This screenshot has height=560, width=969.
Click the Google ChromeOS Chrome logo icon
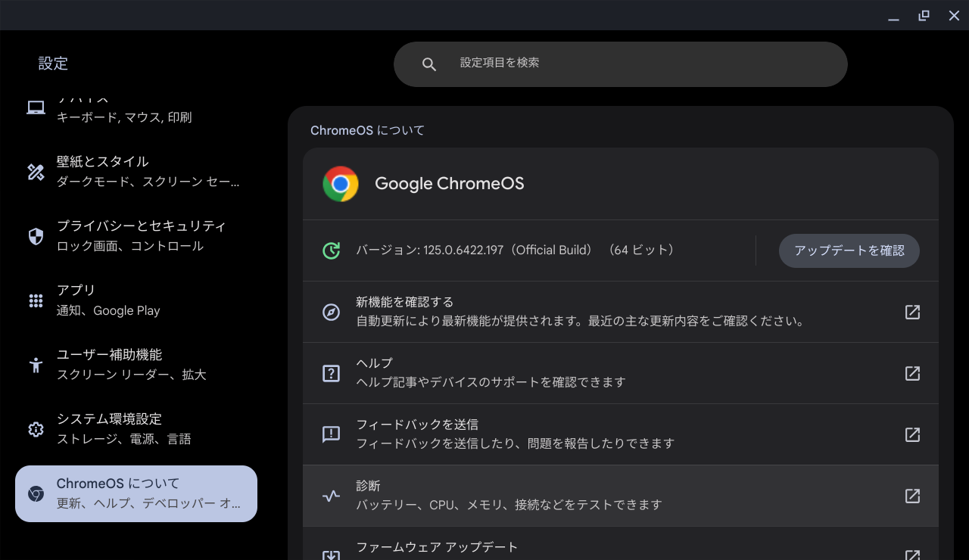(340, 183)
